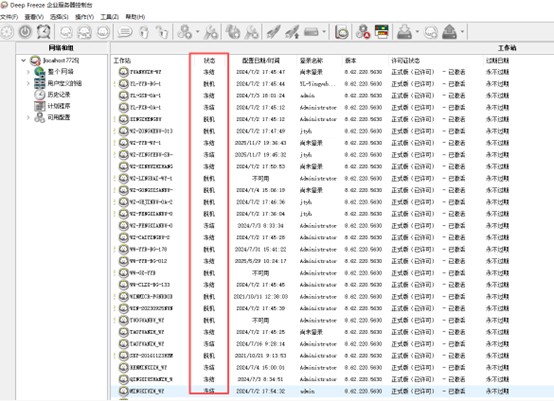Click the alarm clock wake-up toolbar icon

(44, 32)
